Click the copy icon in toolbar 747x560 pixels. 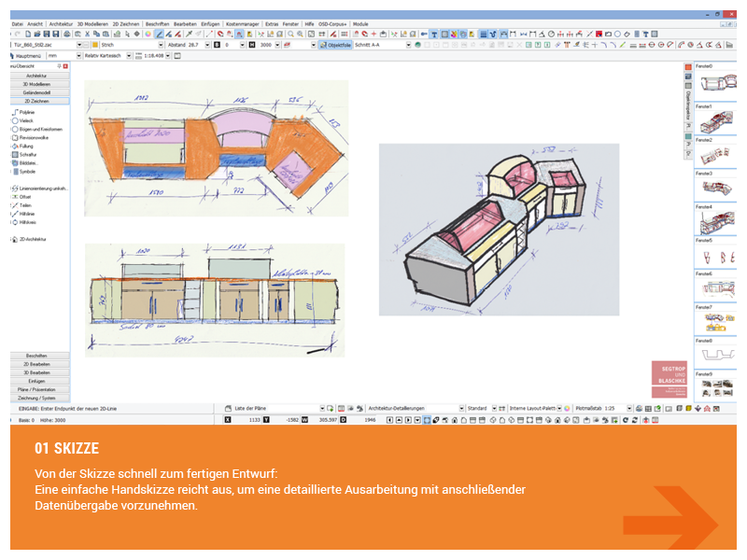tap(96, 34)
